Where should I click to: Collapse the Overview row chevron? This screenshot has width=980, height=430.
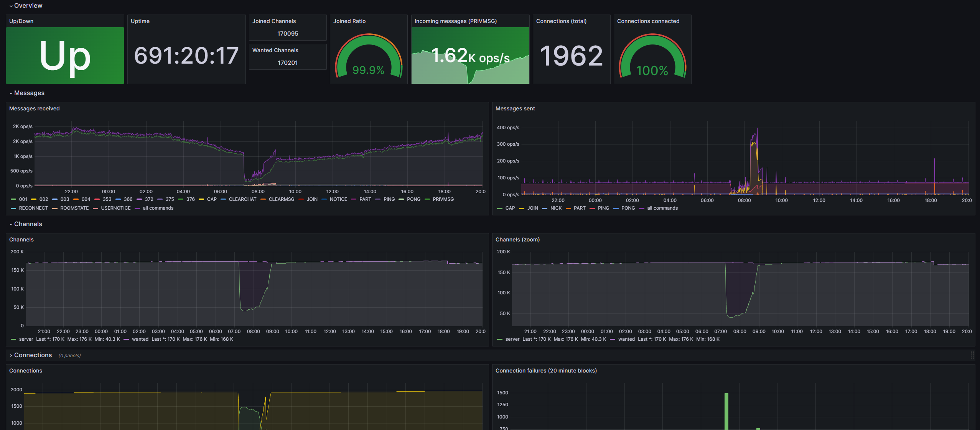(x=11, y=6)
